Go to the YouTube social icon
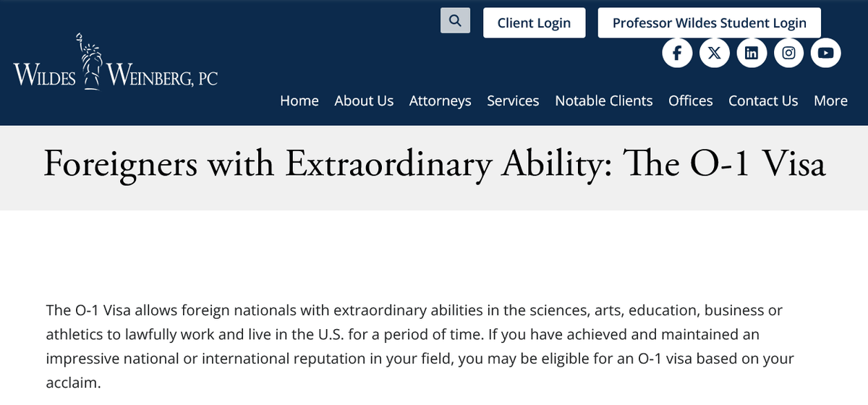The height and width of the screenshot is (405, 868). [825, 53]
